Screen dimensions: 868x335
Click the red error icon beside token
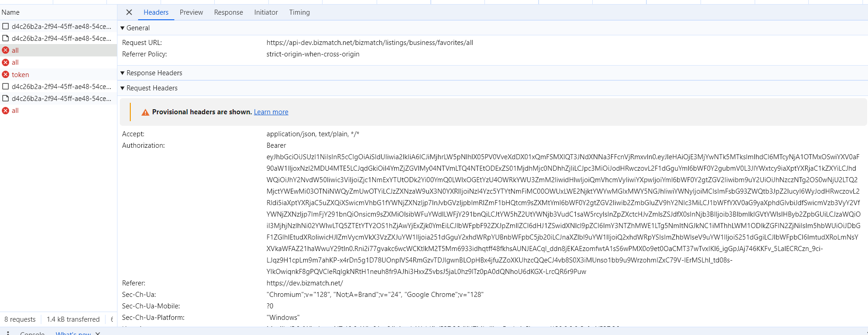pos(6,74)
